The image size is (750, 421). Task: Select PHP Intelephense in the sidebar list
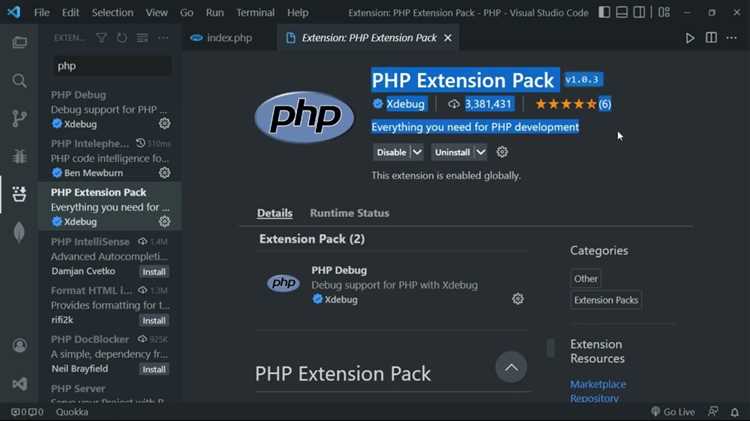click(x=110, y=158)
